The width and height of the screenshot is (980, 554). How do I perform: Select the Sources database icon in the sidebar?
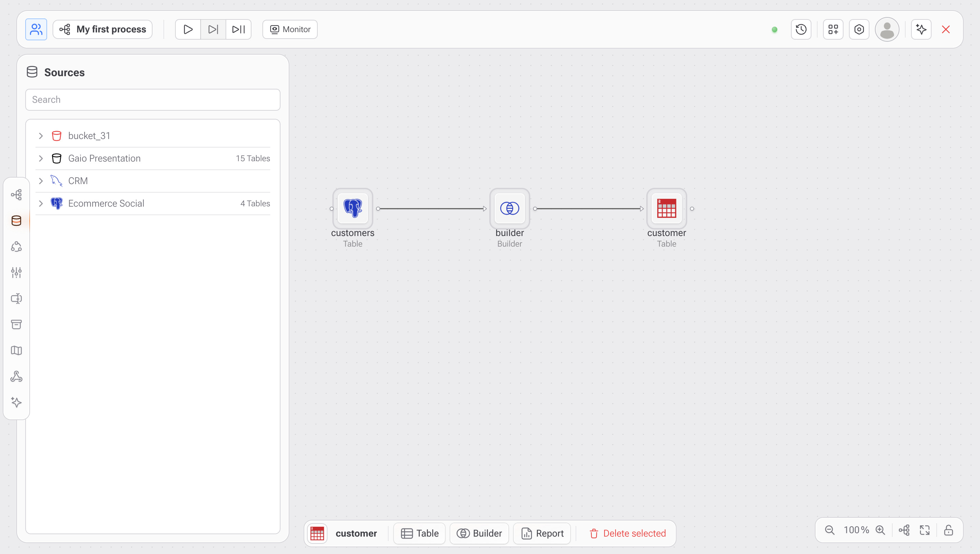pos(16,220)
